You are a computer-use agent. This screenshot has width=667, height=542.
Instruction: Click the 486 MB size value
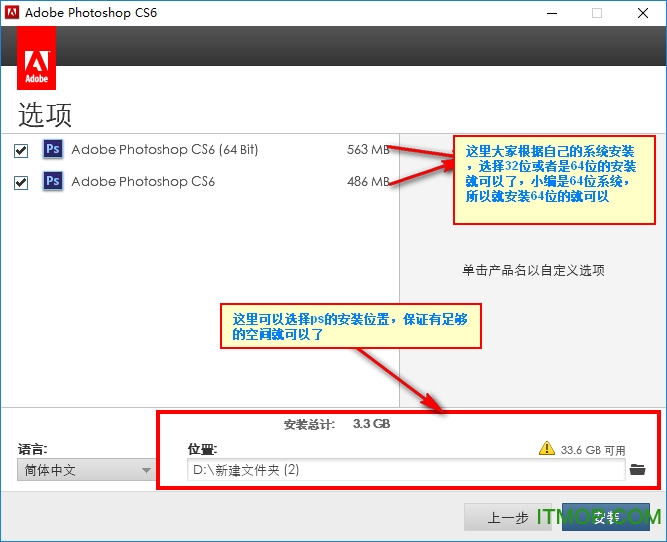point(368,182)
